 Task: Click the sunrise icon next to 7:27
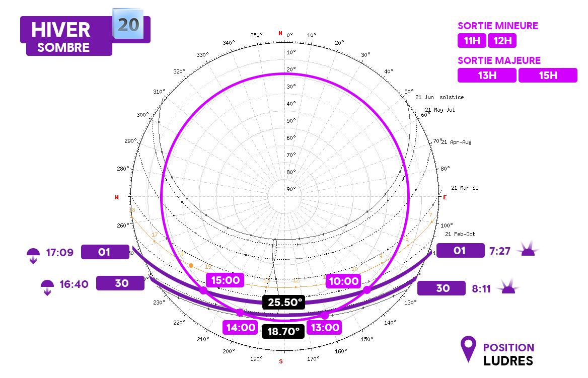[528, 249]
